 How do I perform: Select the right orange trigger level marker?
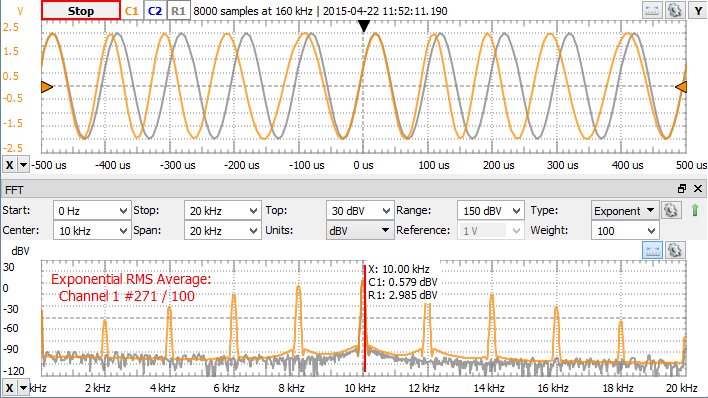pyautogui.click(x=681, y=86)
